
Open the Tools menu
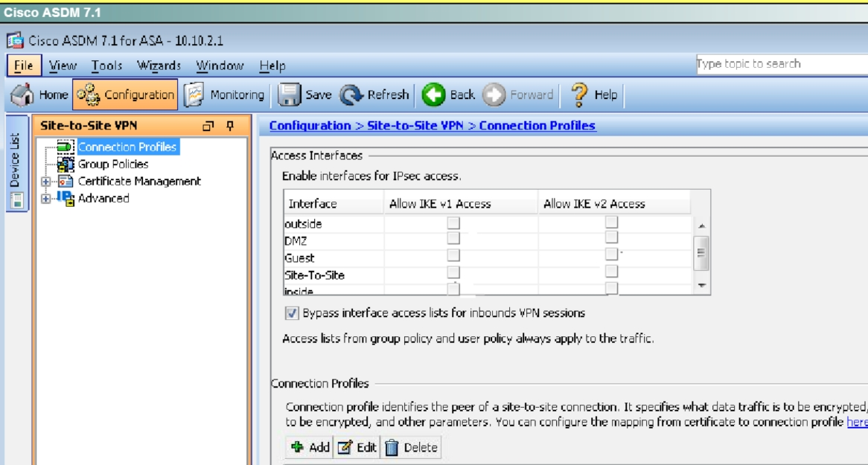click(x=106, y=66)
